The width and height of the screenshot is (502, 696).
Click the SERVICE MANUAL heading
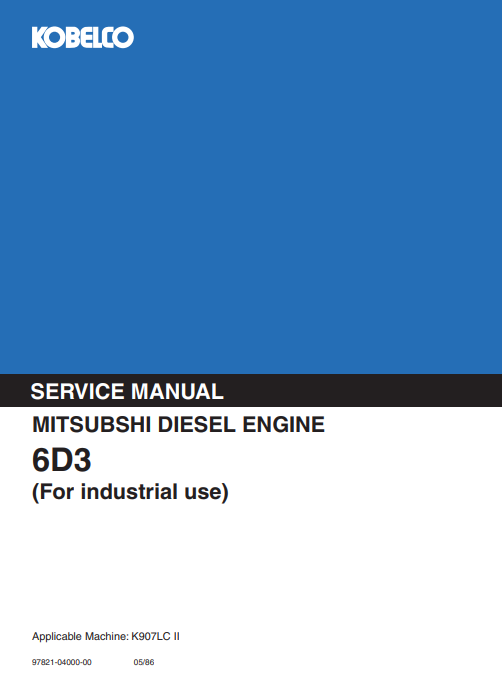point(127,392)
